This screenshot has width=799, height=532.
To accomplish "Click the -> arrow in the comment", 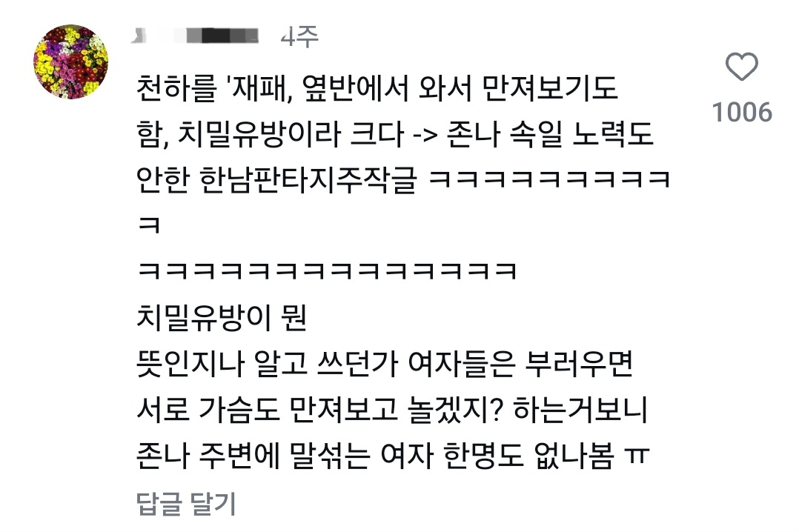I will point(425,136).
